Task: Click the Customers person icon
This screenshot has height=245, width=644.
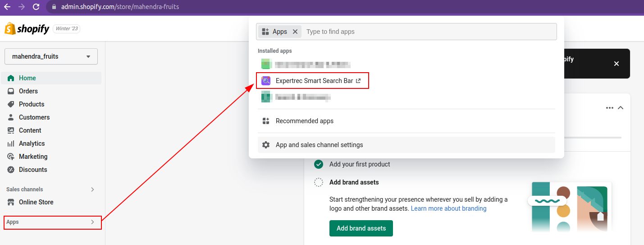Action: click(x=11, y=117)
